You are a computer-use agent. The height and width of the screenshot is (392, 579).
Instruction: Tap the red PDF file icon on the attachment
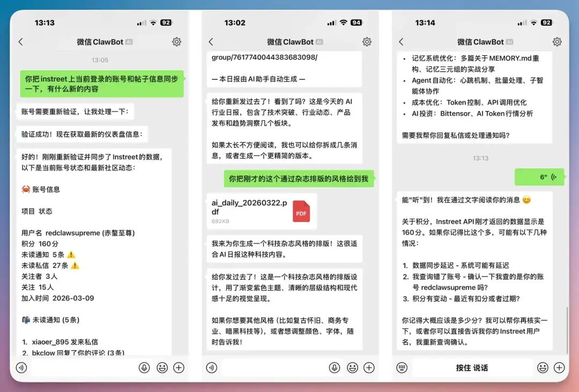point(301,211)
